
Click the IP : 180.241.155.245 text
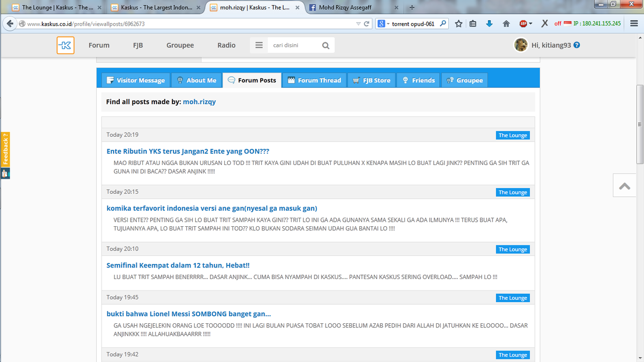coord(597,24)
